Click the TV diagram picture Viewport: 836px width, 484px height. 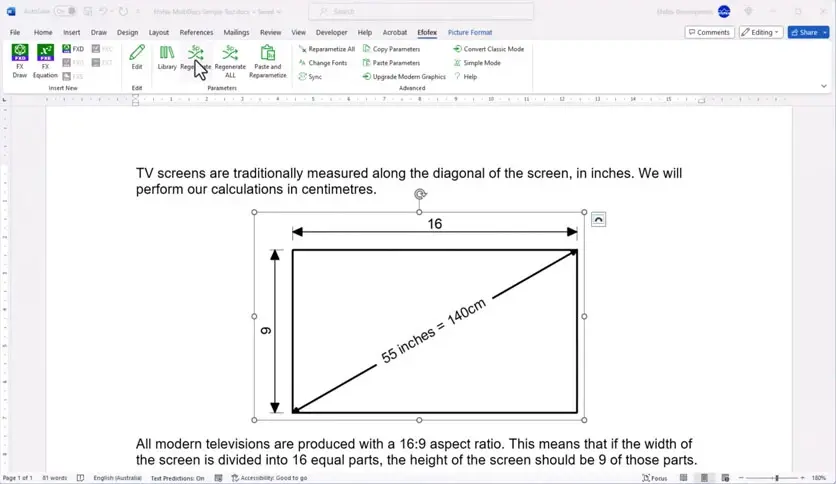[419, 316]
